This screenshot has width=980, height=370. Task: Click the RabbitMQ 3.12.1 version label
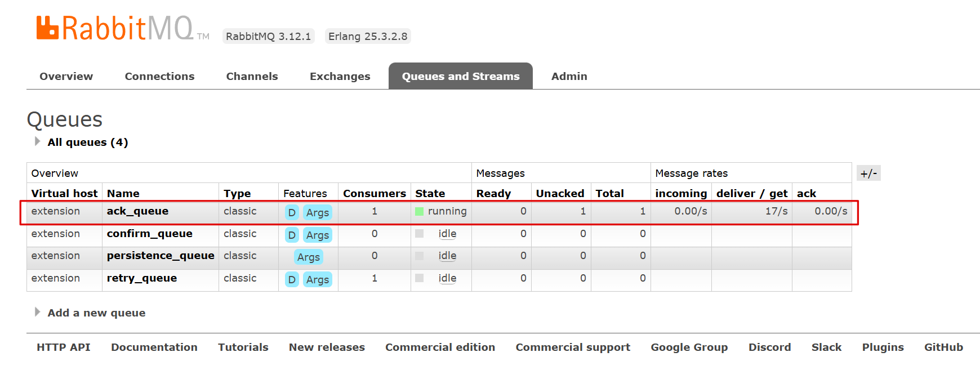coord(269,36)
